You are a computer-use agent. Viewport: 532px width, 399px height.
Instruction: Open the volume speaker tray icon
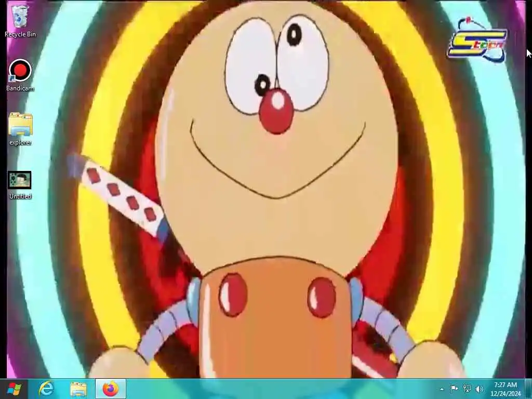pyautogui.click(x=479, y=389)
